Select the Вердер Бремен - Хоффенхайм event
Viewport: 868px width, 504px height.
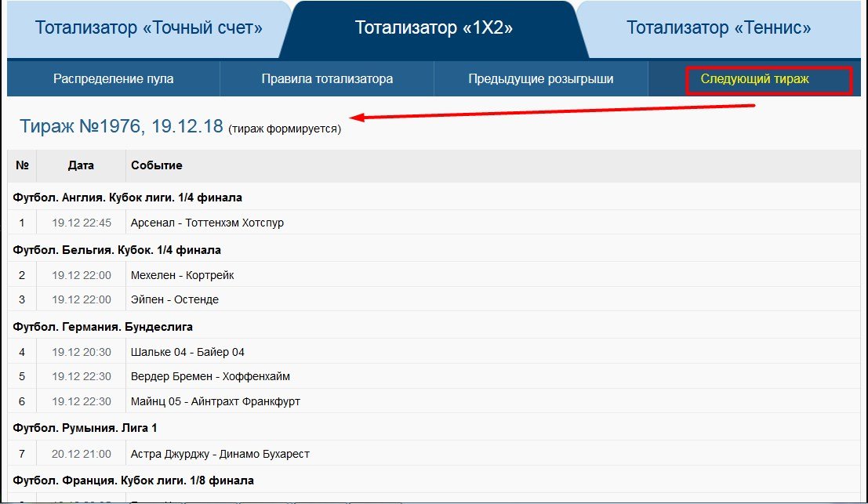(210, 376)
